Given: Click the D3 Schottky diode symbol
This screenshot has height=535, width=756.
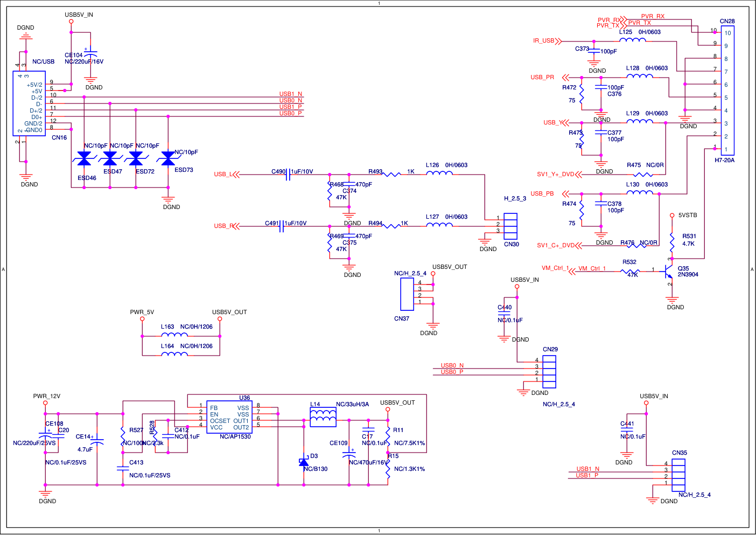Looking at the screenshot, I should [304, 462].
